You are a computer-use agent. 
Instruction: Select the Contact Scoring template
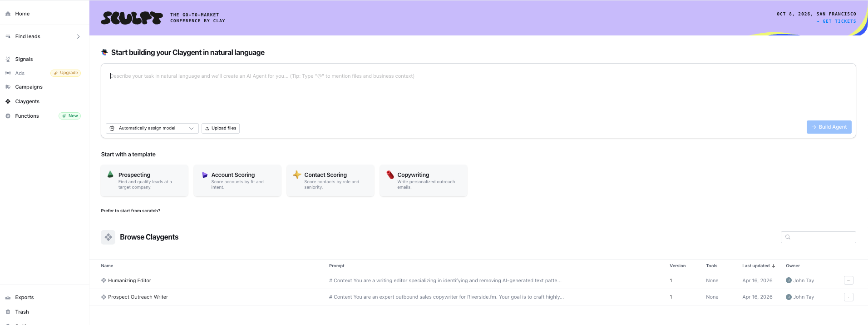tap(330, 180)
